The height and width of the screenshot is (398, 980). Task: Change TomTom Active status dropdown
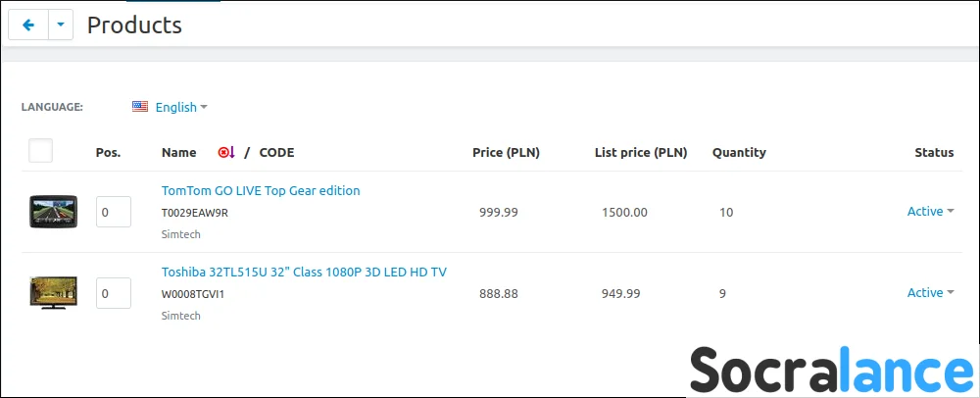point(931,211)
